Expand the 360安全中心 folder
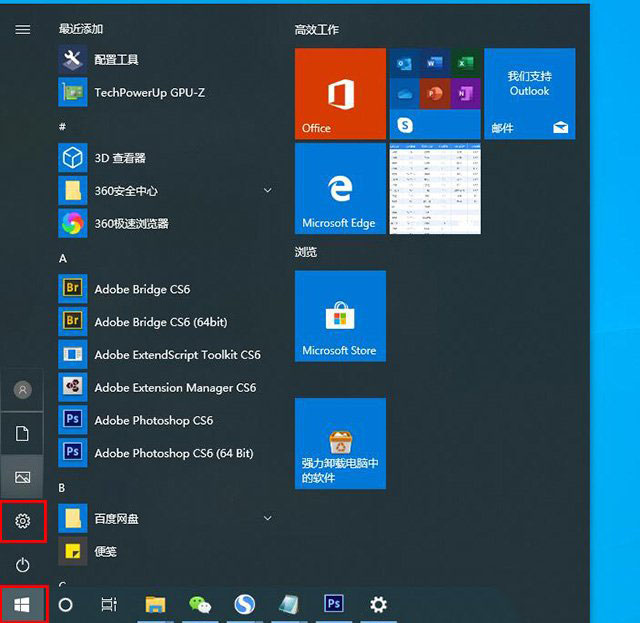Screen dimensions: 640x623 coord(268,190)
